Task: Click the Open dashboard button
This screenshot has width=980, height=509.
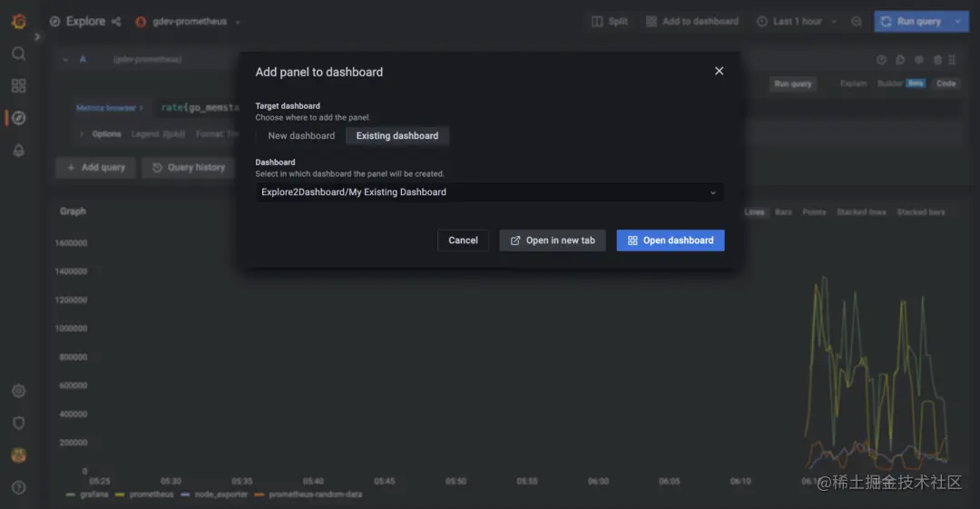Action: (x=670, y=240)
